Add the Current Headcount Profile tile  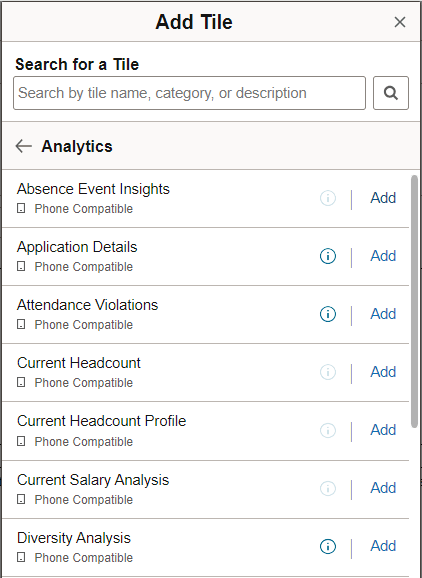(383, 430)
